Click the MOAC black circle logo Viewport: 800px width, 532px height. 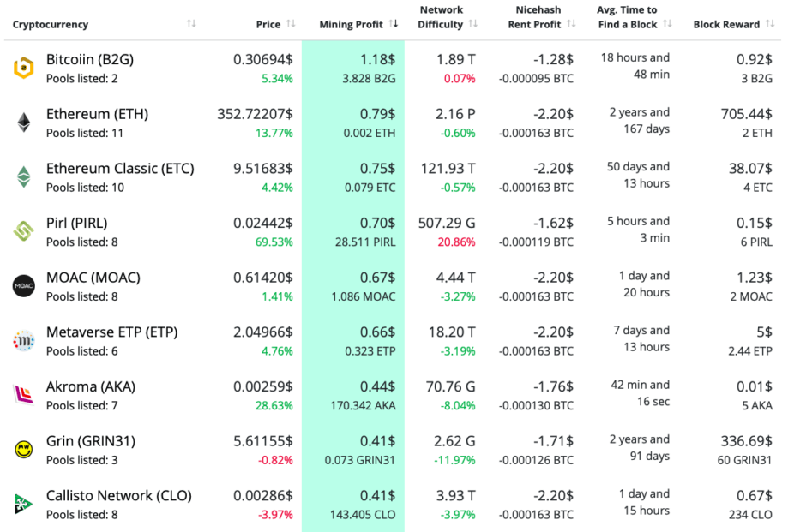[x=23, y=286]
